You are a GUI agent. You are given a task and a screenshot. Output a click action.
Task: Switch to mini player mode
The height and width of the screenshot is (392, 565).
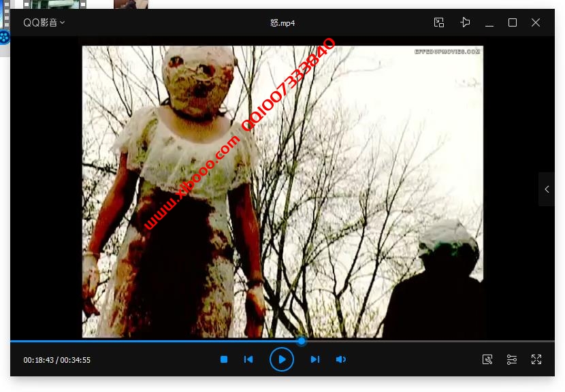[x=439, y=22]
